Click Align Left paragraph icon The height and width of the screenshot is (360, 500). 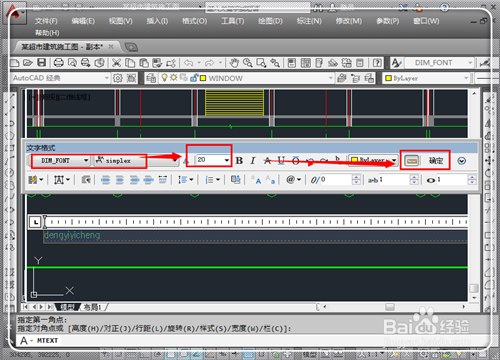click(105, 180)
